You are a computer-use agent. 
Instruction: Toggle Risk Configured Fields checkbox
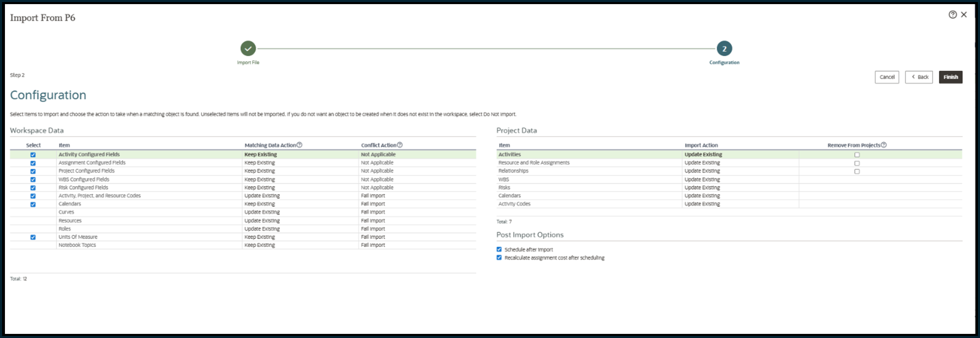(x=33, y=188)
